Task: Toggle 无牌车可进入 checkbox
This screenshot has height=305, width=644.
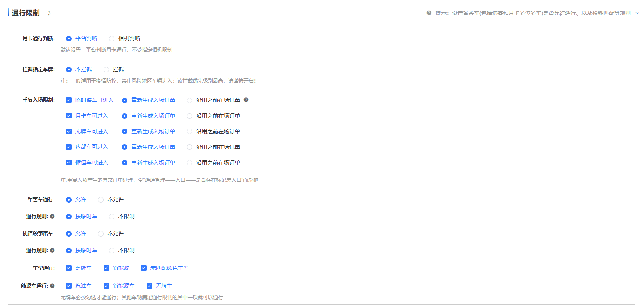Action: pyautogui.click(x=69, y=131)
